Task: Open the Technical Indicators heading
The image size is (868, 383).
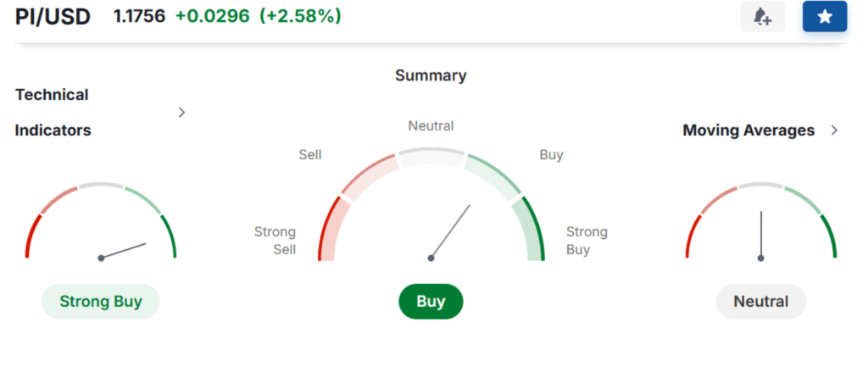Action: coord(53,113)
